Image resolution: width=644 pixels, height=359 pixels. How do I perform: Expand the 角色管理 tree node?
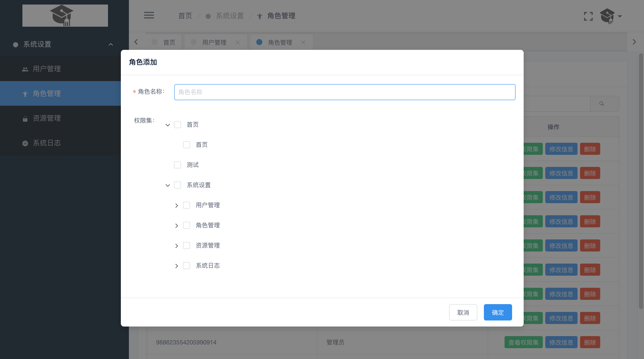tap(176, 226)
